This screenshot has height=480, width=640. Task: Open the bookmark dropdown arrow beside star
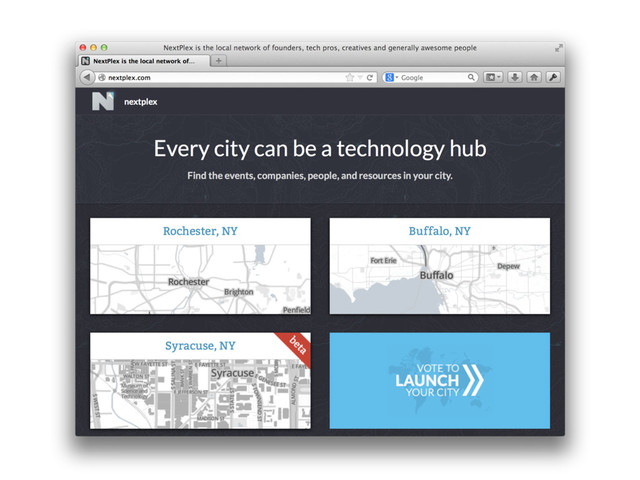360,77
